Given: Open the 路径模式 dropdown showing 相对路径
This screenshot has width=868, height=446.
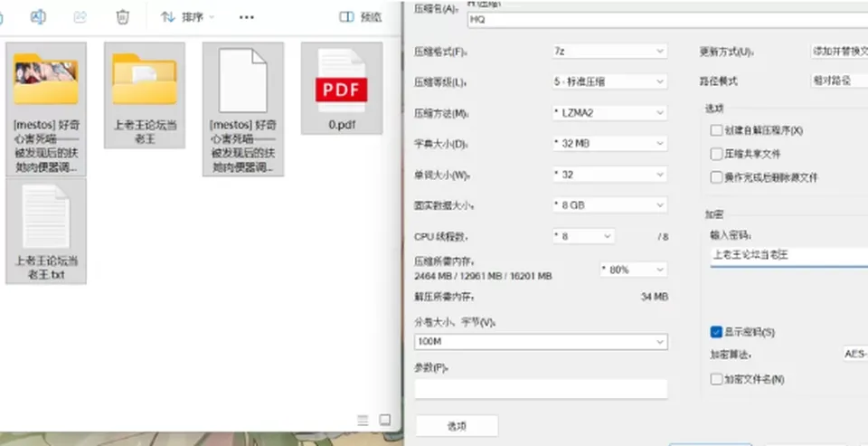Looking at the screenshot, I should tap(839, 81).
